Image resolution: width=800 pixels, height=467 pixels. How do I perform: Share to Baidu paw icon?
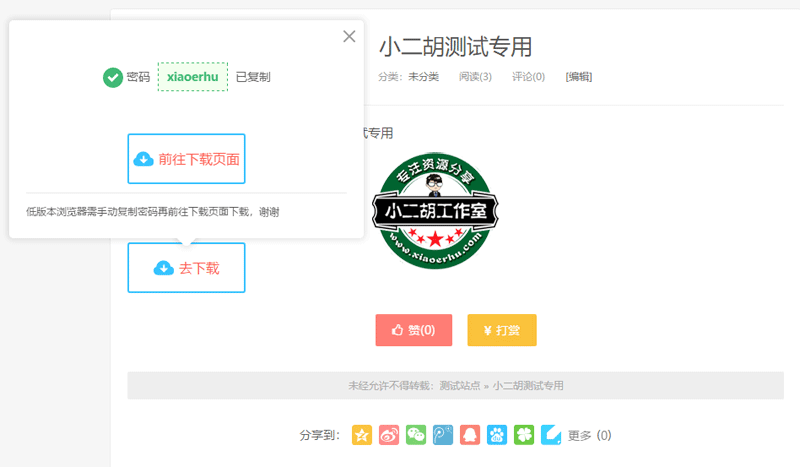pos(497,435)
